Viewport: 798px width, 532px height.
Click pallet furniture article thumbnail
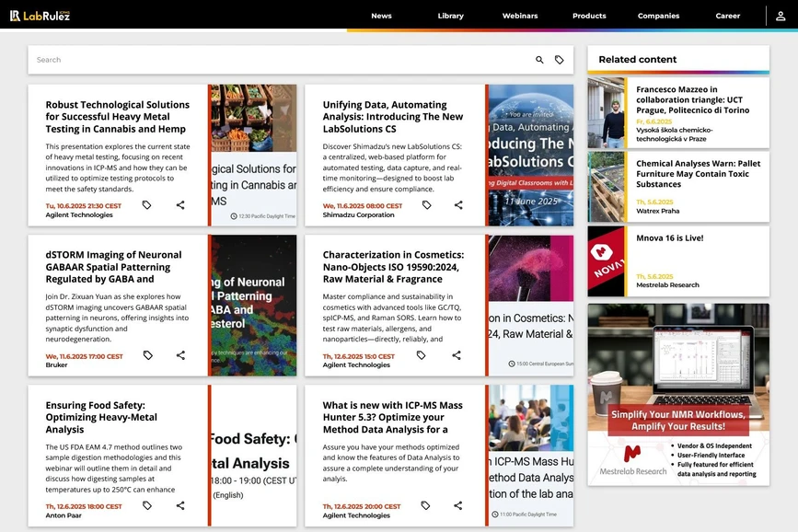[x=606, y=187]
